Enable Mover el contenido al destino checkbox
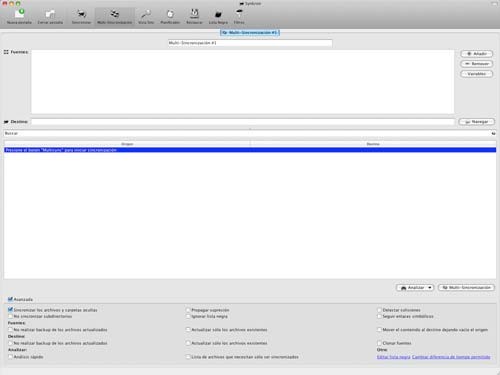Viewport: 500px width, 375px height. pos(379,330)
